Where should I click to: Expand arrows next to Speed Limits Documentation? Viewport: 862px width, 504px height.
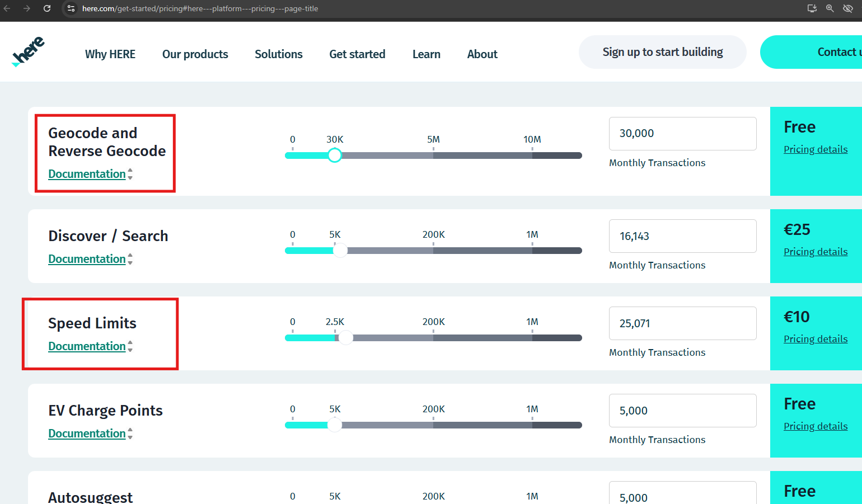130,346
